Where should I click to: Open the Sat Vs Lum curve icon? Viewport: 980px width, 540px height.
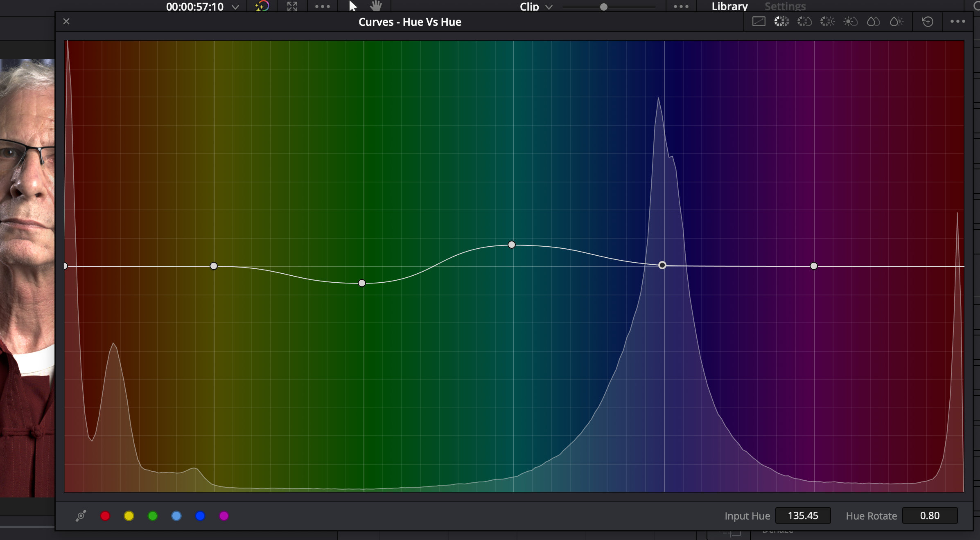click(896, 22)
